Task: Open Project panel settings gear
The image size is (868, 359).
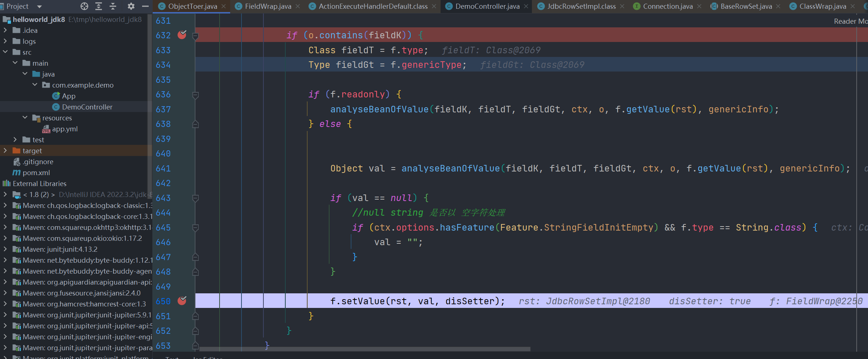Action: click(131, 6)
